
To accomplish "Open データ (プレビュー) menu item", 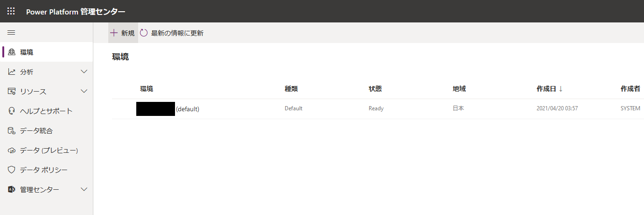I will pos(47,150).
